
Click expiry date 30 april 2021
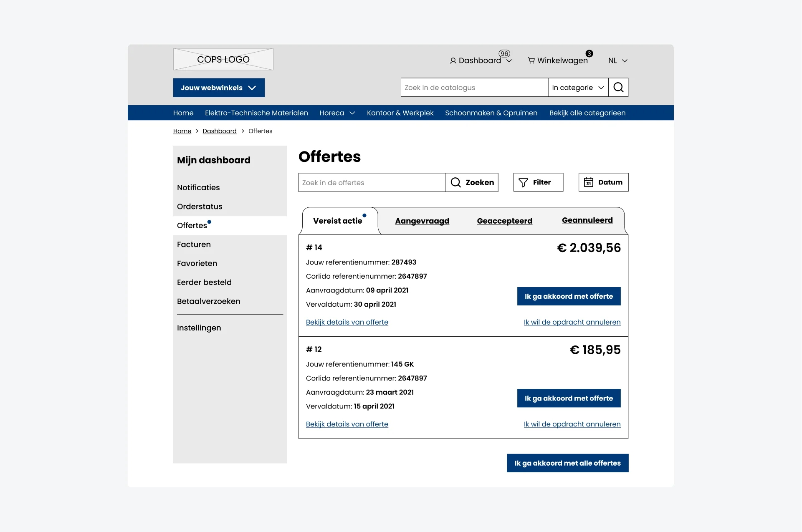point(375,305)
